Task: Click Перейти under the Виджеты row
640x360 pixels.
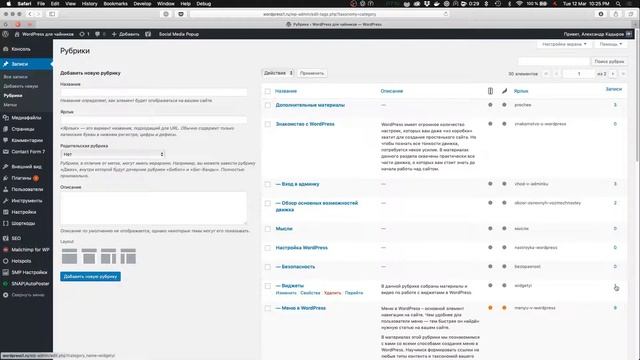Action: [x=353, y=293]
